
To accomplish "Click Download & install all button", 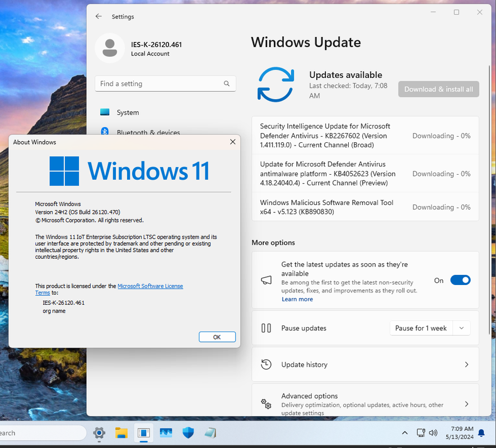I will tap(438, 89).
